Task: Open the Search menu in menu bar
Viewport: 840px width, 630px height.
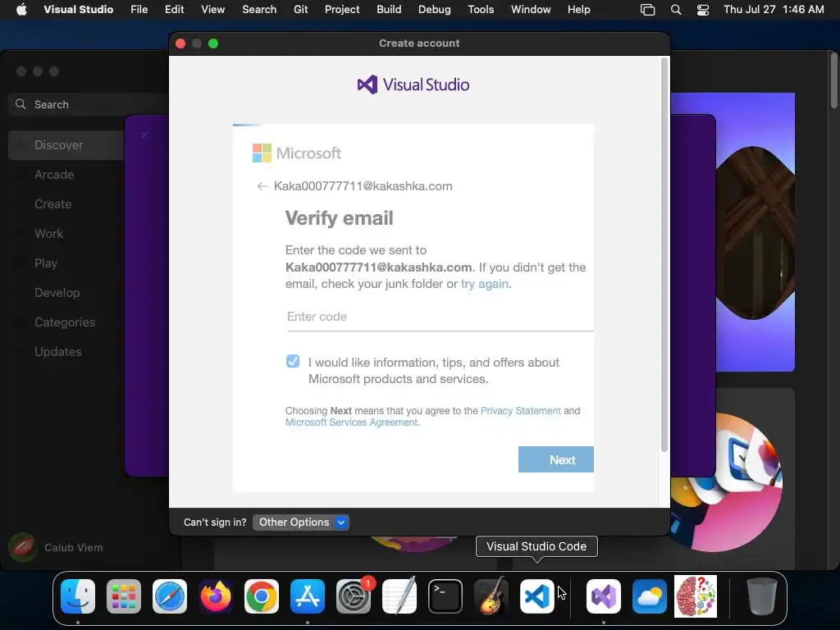Action: click(x=259, y=10)
